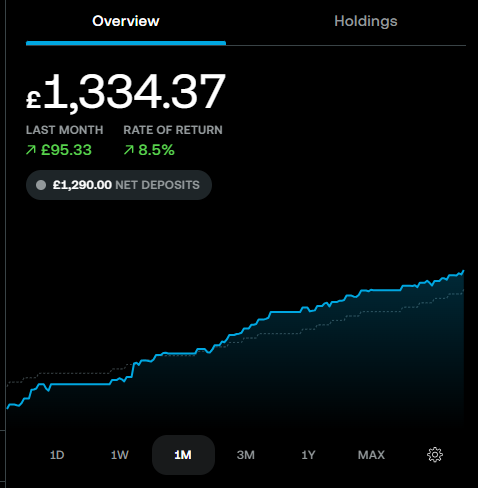Click the £1,334.37 portfolio value

(x=126, y=92)
